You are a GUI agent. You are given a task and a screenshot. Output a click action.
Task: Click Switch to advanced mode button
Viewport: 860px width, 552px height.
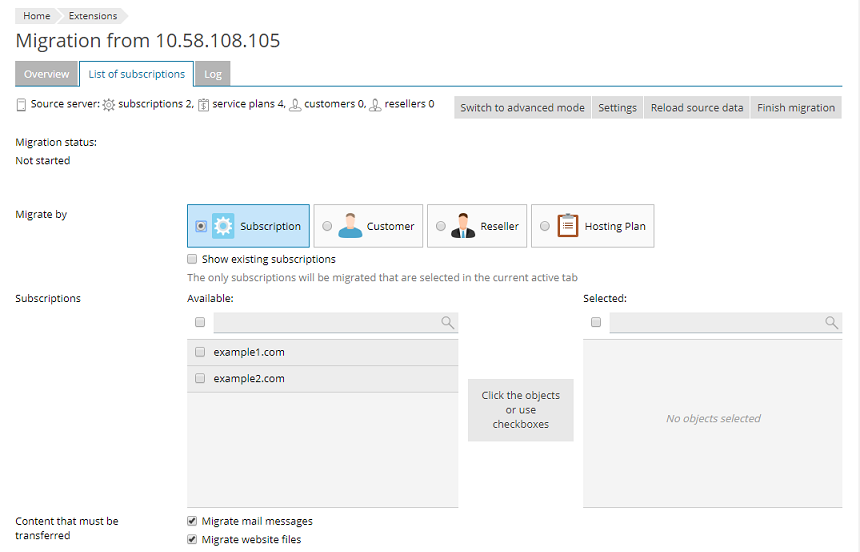(522, 108)
